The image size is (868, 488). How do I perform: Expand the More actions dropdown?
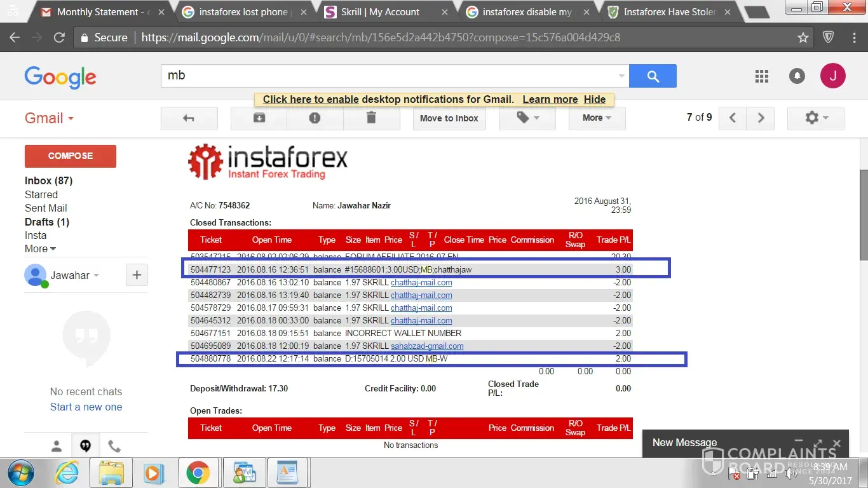point(597,118)
